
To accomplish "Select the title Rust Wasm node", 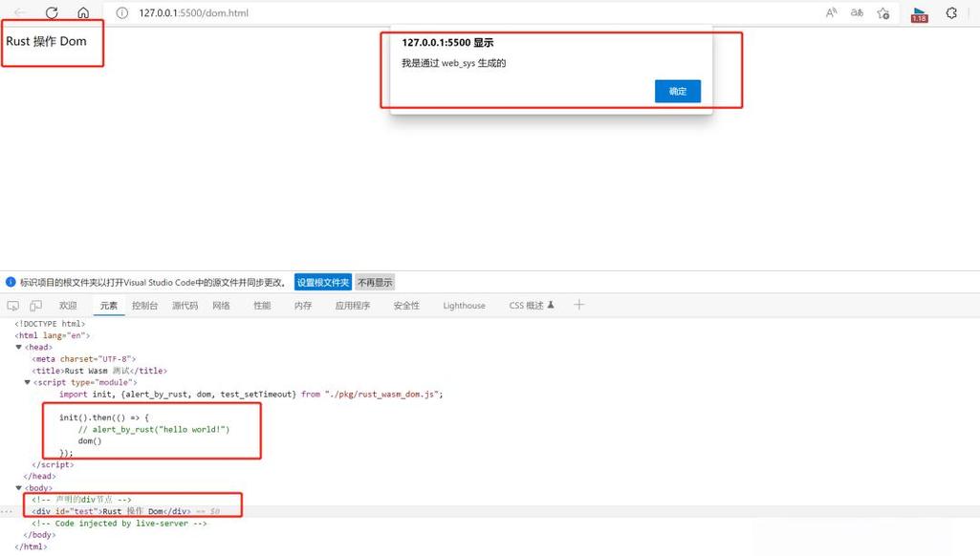I will [99, 371].
